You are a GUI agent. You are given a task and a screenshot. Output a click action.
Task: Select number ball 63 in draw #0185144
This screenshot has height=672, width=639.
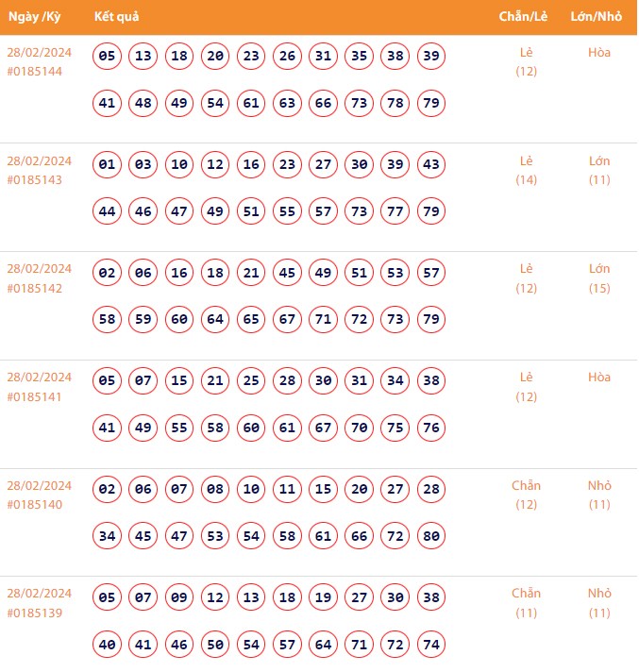(288, 103)
